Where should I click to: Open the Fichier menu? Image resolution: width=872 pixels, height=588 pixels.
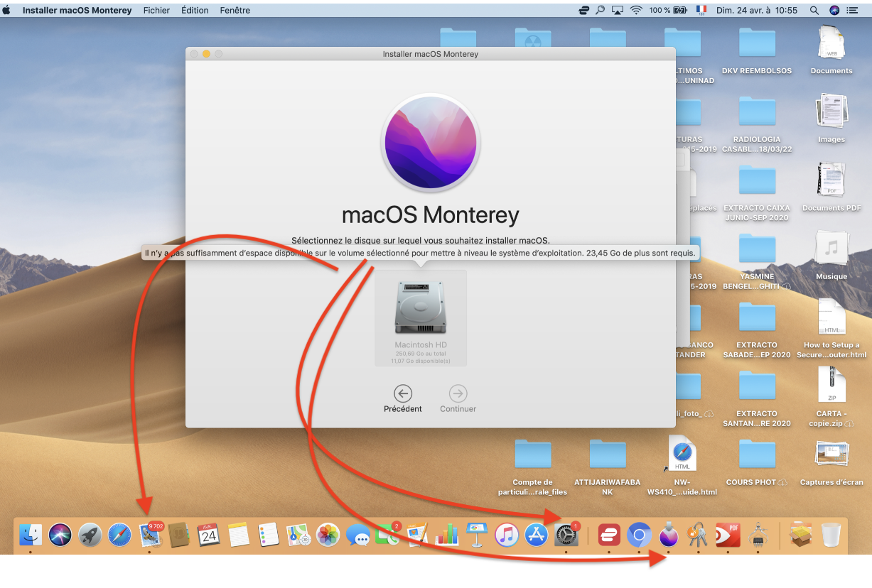pyautogui.click(x=156, y=10)
